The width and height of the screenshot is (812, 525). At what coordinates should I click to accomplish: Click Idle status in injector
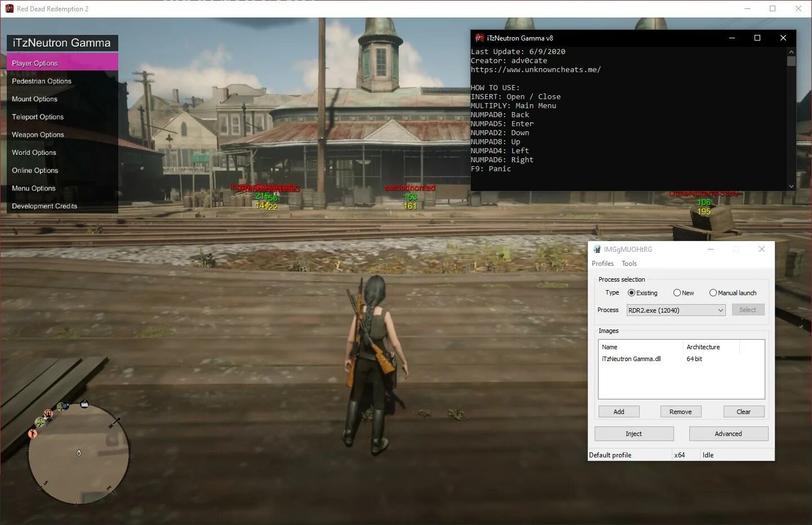click(708, 455)
